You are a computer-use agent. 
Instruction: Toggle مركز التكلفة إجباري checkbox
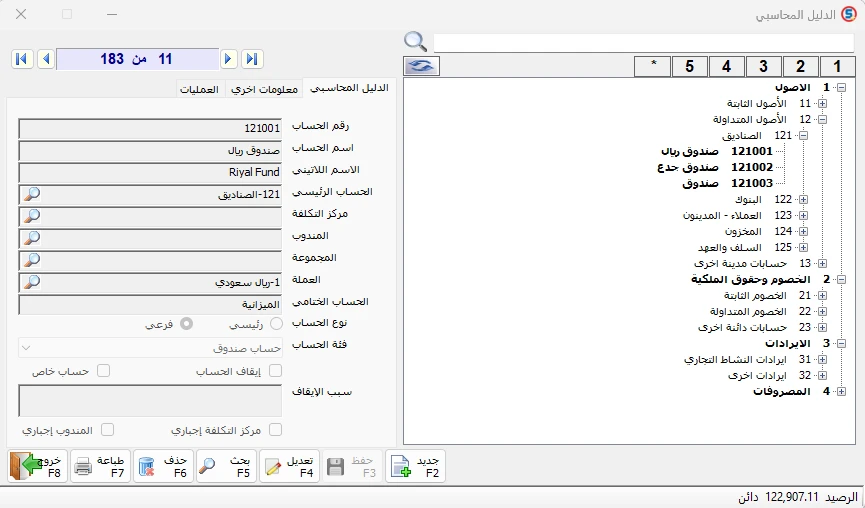coord(275,429)
